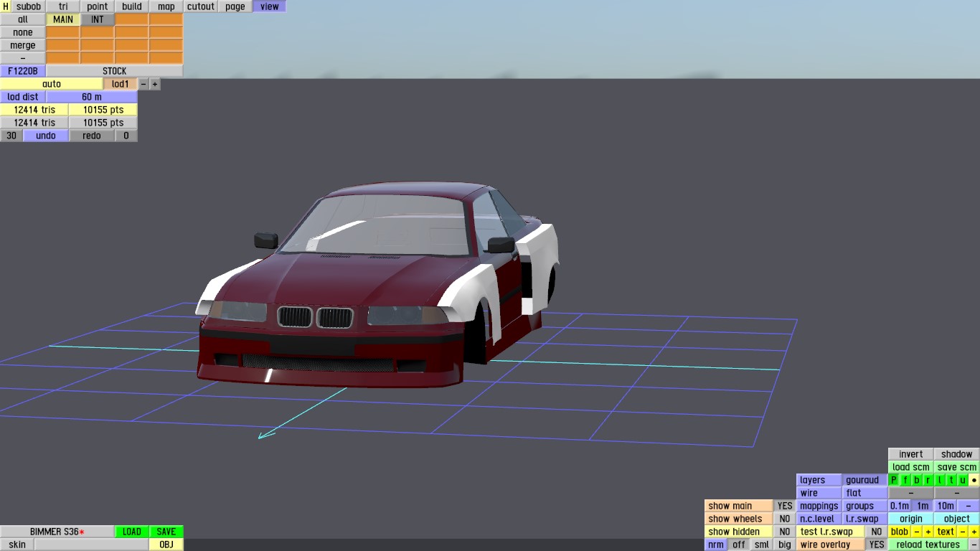
Task: Click the empty skin name field
Action: coord(92,545)
